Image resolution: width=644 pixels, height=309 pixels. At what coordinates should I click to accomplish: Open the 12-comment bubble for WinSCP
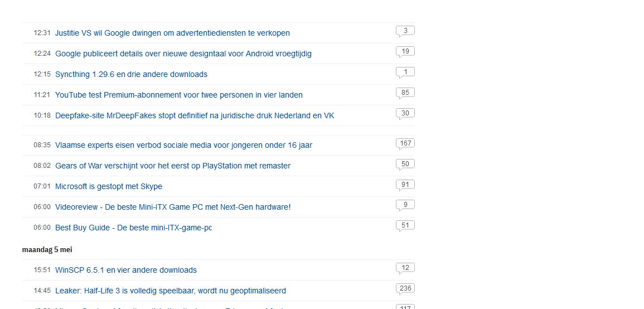tap(405, 268)
